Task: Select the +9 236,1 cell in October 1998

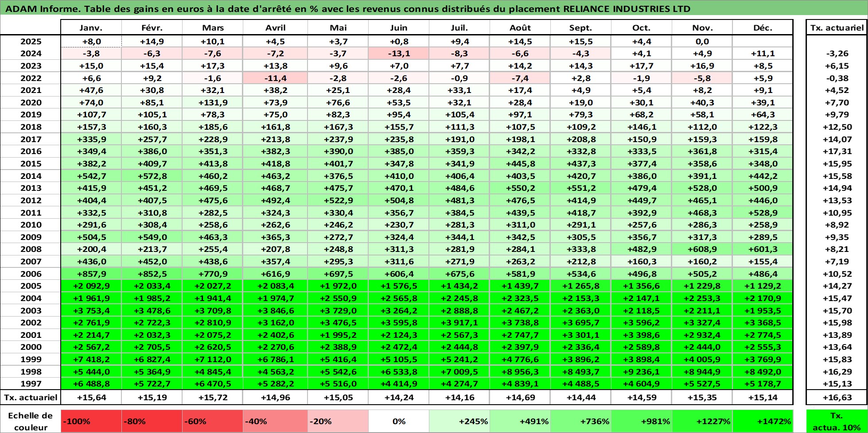Action: tap(642, 372)
